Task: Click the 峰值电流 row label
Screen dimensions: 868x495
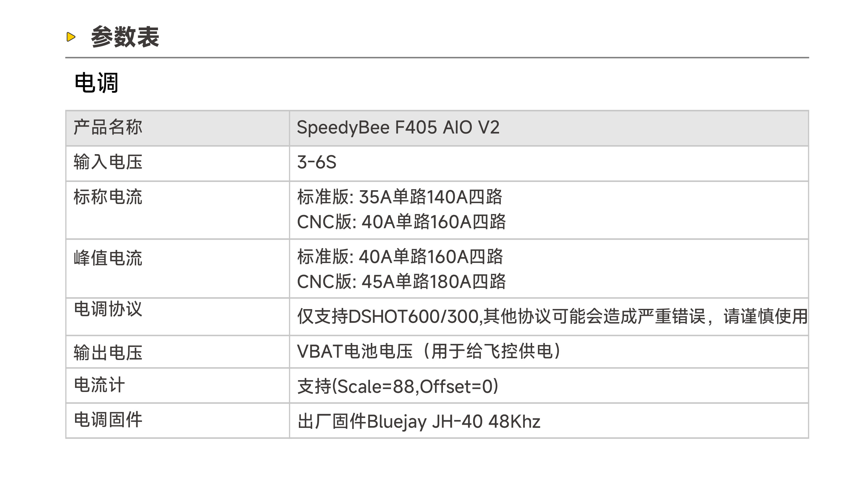Action: click(108, 258)
